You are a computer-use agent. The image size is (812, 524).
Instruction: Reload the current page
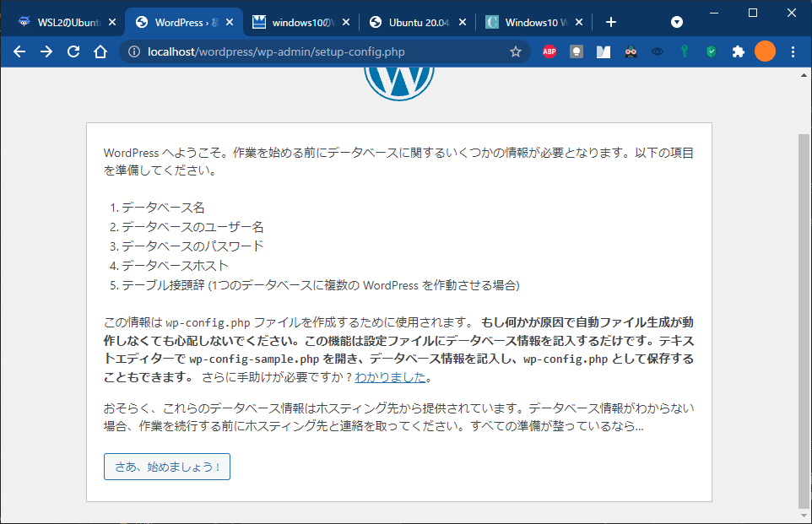click(x=73, y=51)
